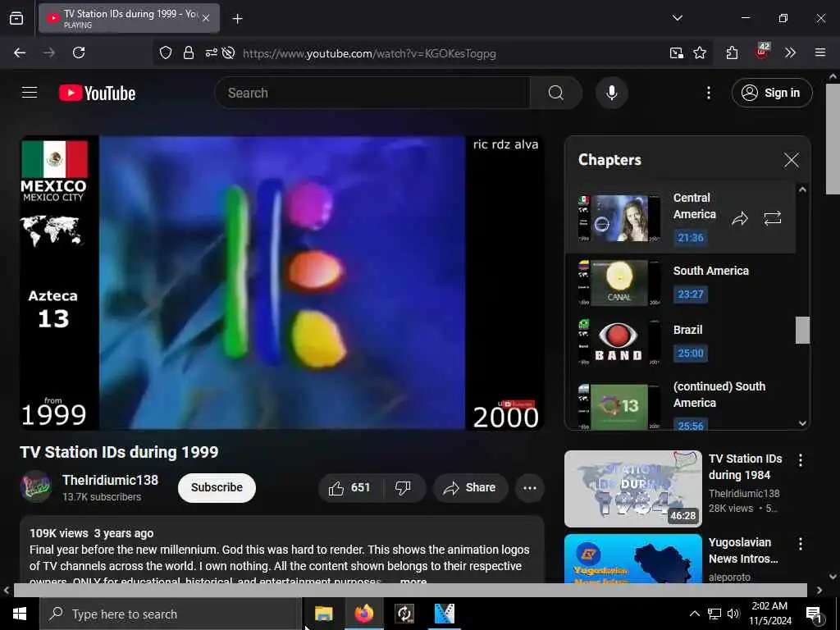Viewport: 840px width, 630px height.
Task: Open the YouTube guide hamburger menu
Action: tap(30, 93)
